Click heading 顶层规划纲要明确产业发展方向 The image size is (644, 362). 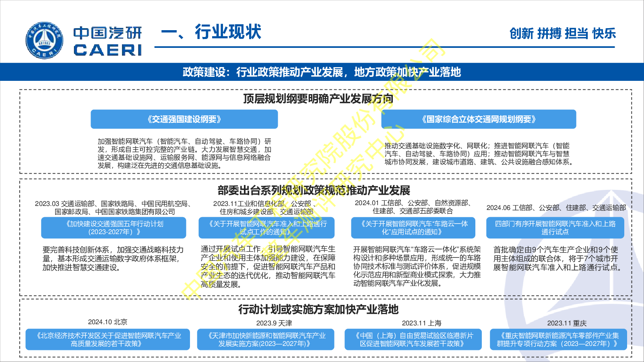pyautogui.click(x=318, y=99)
